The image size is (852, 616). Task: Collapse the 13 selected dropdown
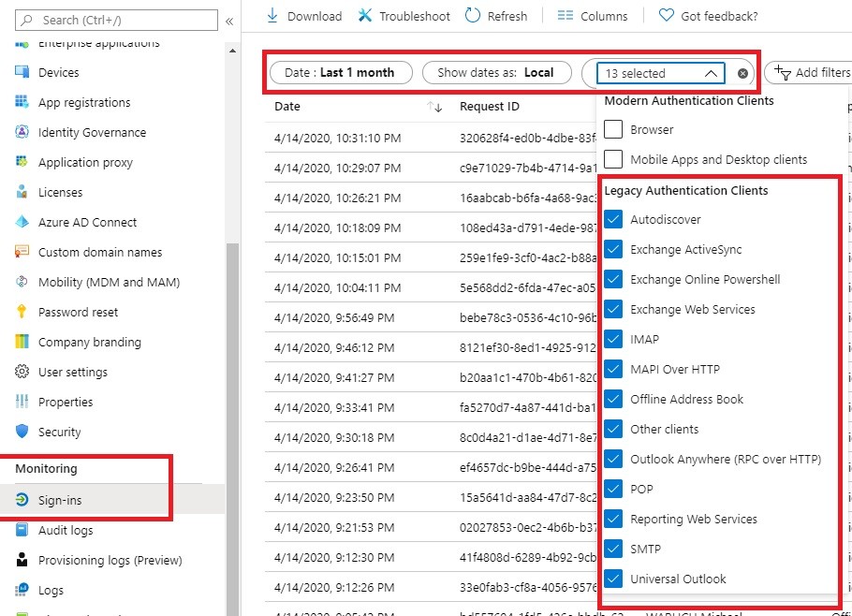pos(711,73)
